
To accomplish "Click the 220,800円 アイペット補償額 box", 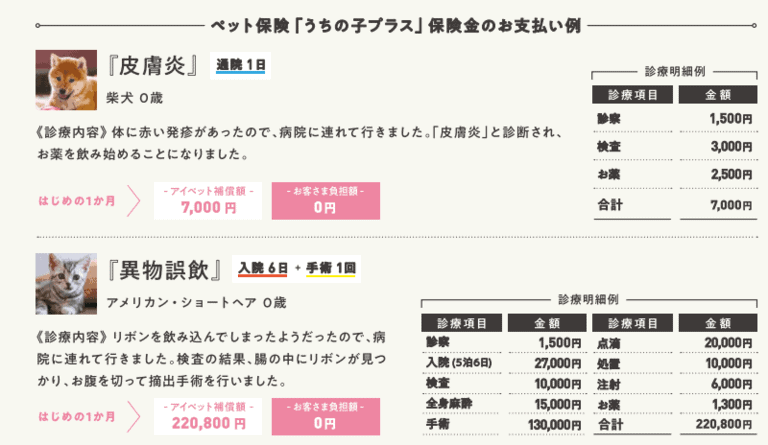I will [209, 416].
